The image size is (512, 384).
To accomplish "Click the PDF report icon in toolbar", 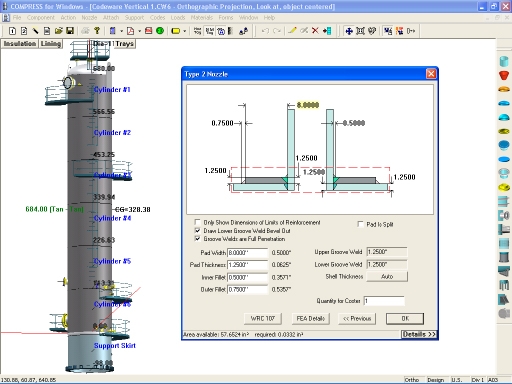I will [x=131, y=31].
